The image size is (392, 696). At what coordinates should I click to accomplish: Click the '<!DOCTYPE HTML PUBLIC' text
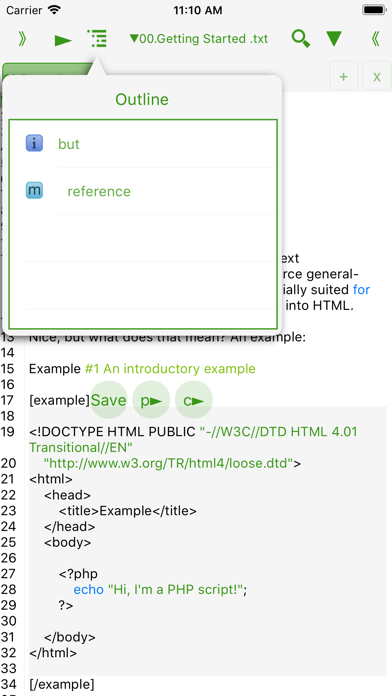coord(112,431)
